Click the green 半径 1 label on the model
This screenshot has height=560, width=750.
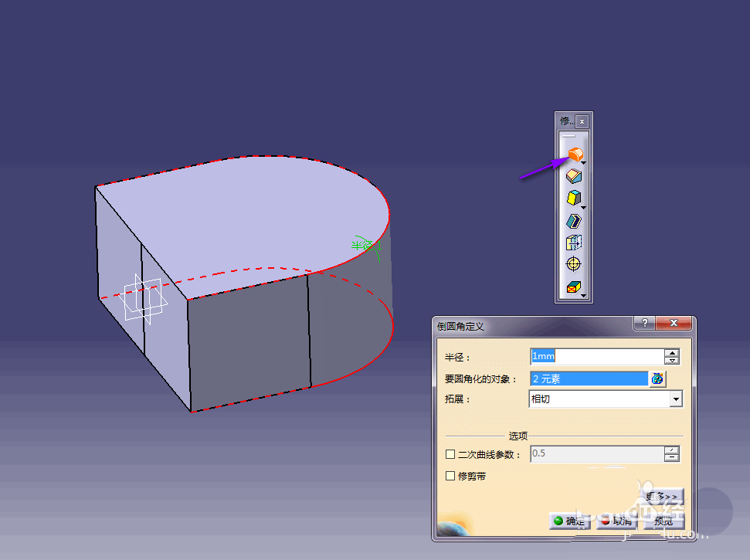point(366,246)
